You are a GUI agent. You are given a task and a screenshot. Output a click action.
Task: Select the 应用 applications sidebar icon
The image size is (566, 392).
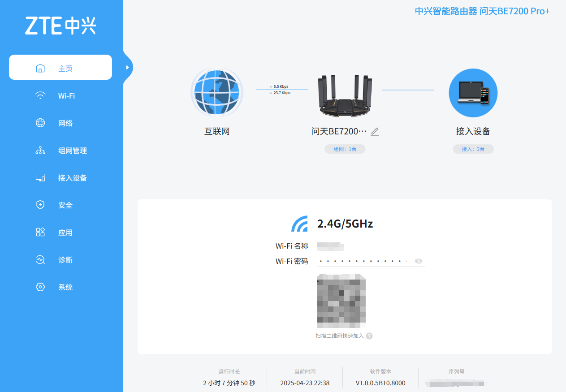(x=40, y=232)
